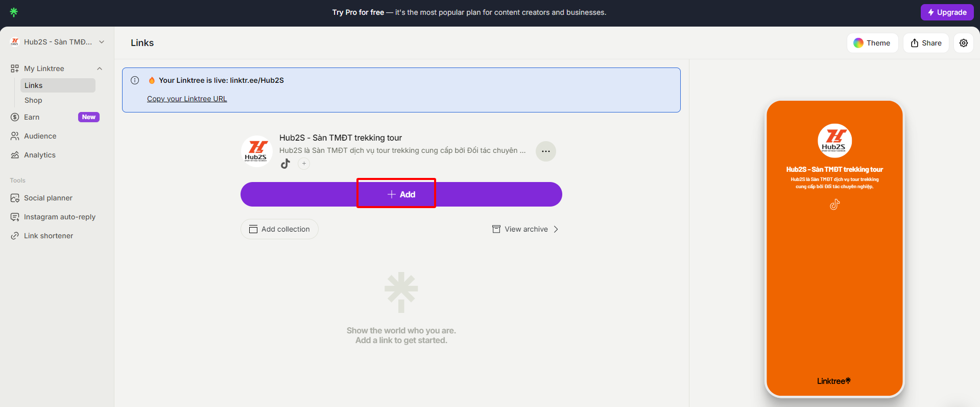Click the Audience people icon

[15, 136]
